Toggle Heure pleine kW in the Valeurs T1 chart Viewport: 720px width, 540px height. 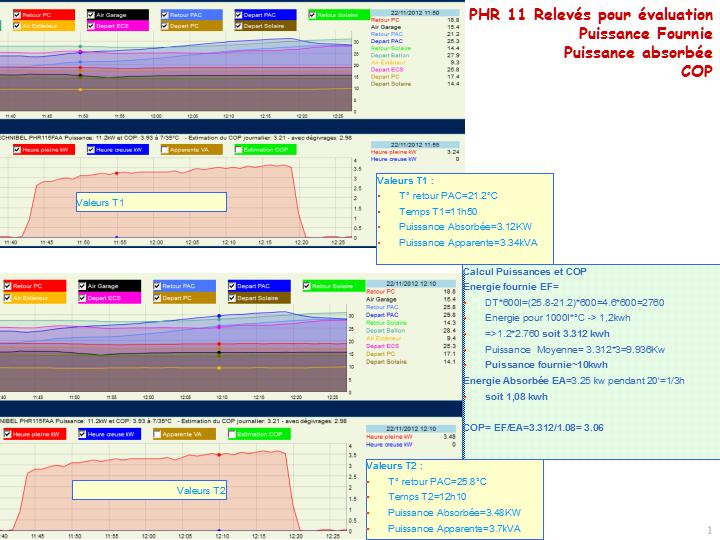(18, 150)
